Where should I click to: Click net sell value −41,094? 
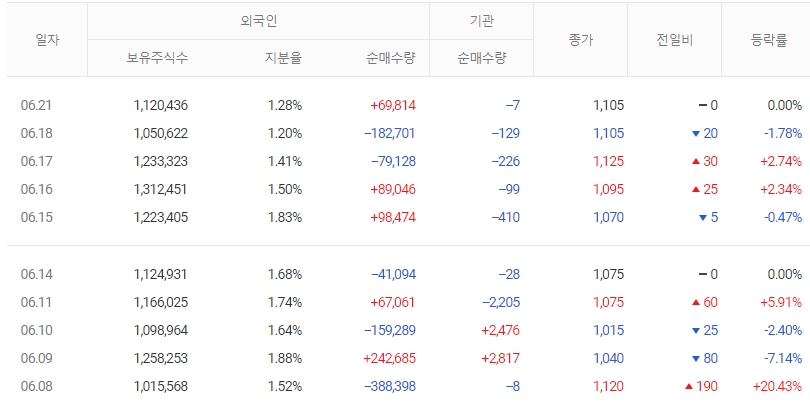pos(393,274)
